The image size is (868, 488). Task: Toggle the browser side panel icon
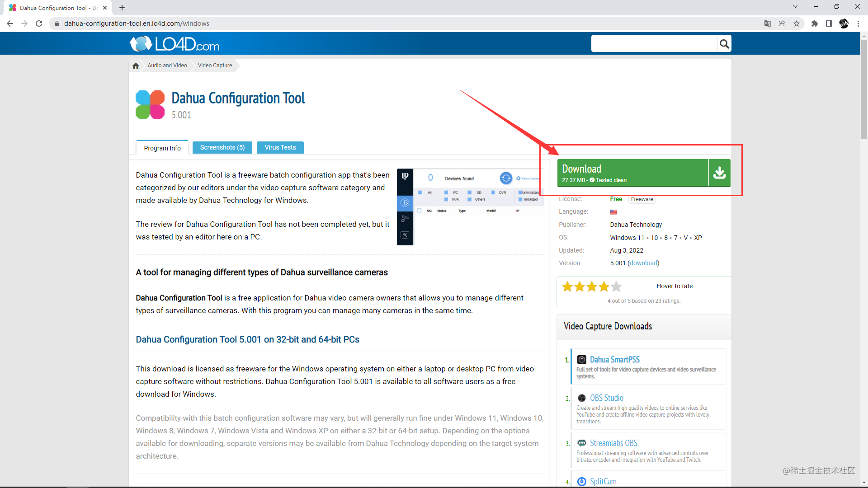pyautogui.click(x=829, y=23)
